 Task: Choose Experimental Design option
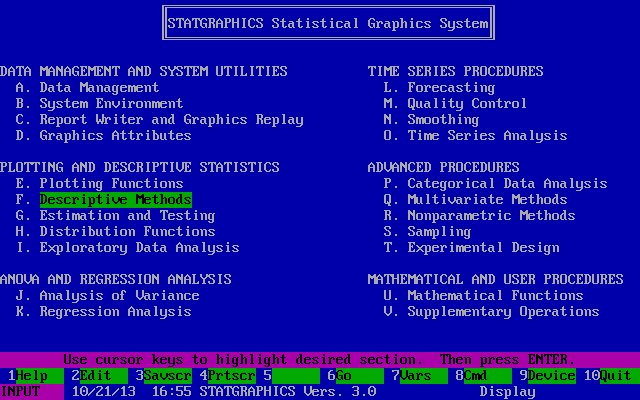483,248
